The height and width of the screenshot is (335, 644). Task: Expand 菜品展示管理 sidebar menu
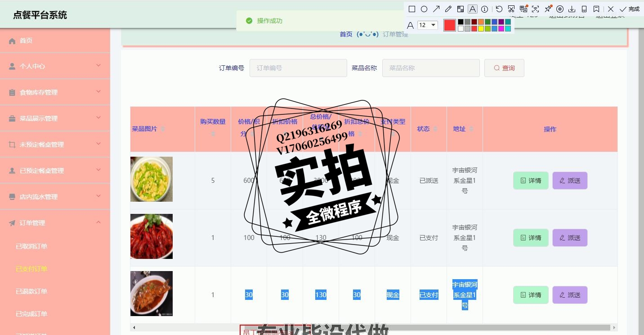point(55,118)
